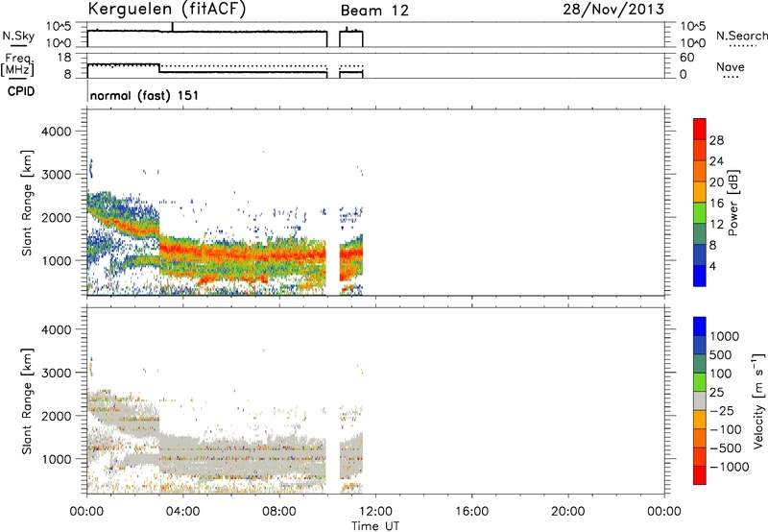Click the date '28/Nov/2013'
The width and height of the screenshot is (768, 532).
coord(613,9)
